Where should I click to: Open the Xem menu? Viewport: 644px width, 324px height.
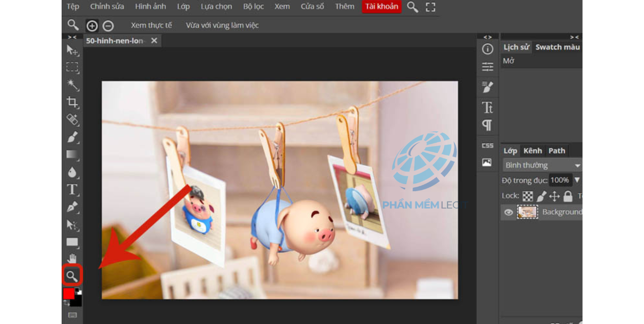click(282, 6)
